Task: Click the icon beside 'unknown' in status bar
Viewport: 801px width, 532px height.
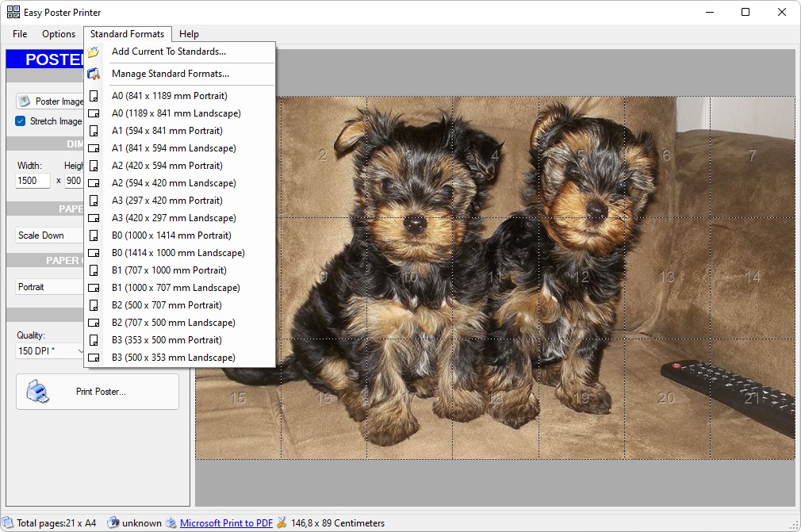Action: coord(113,522)
